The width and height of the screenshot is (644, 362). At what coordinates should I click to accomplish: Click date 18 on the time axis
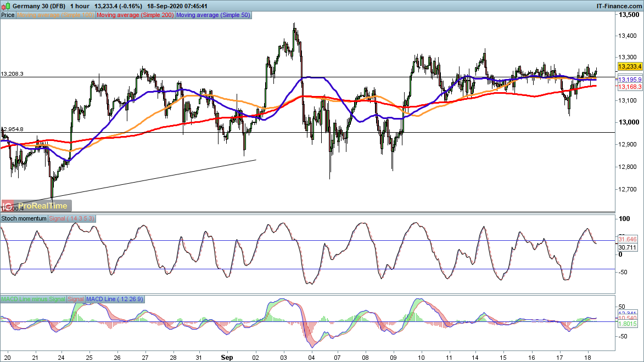pyautogui.click(x=588, y=358)
